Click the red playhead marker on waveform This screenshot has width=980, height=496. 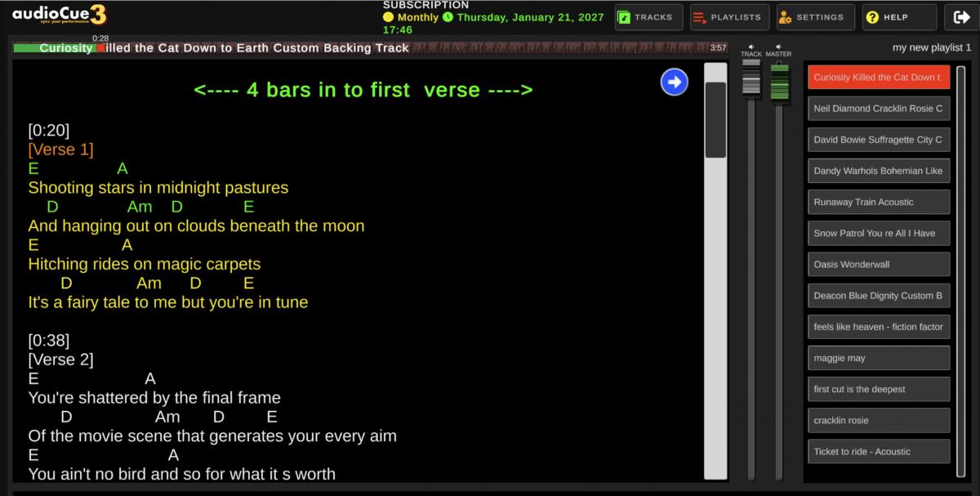pyautogui.click(x=101, y=48)
